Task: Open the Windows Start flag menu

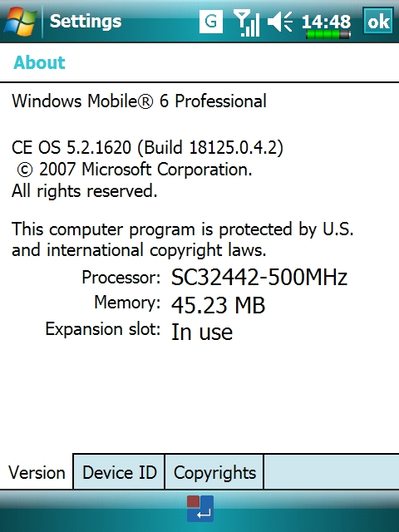Action: (x=20, y=21)
